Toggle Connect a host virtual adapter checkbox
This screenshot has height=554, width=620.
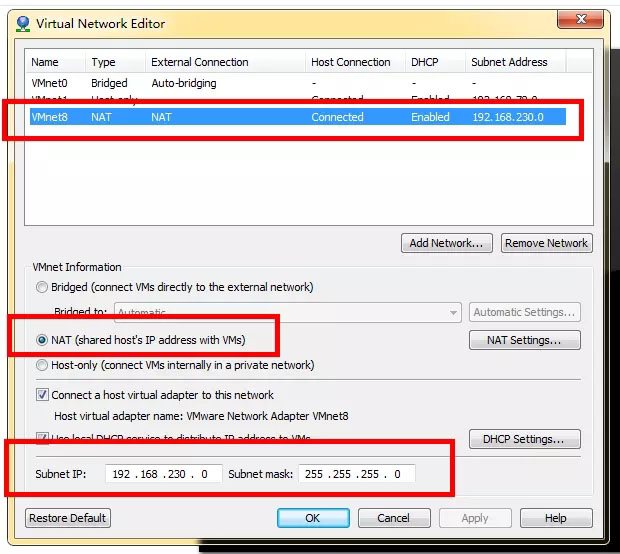42,395
